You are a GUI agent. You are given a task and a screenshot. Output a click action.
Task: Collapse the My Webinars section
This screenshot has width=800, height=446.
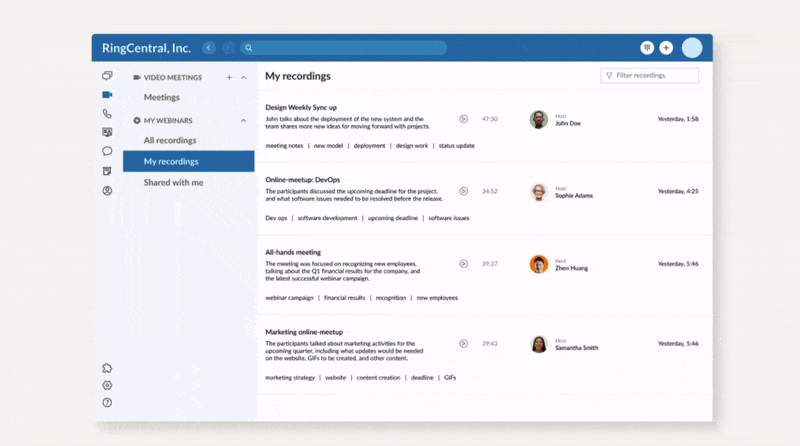tap(243, 120)
